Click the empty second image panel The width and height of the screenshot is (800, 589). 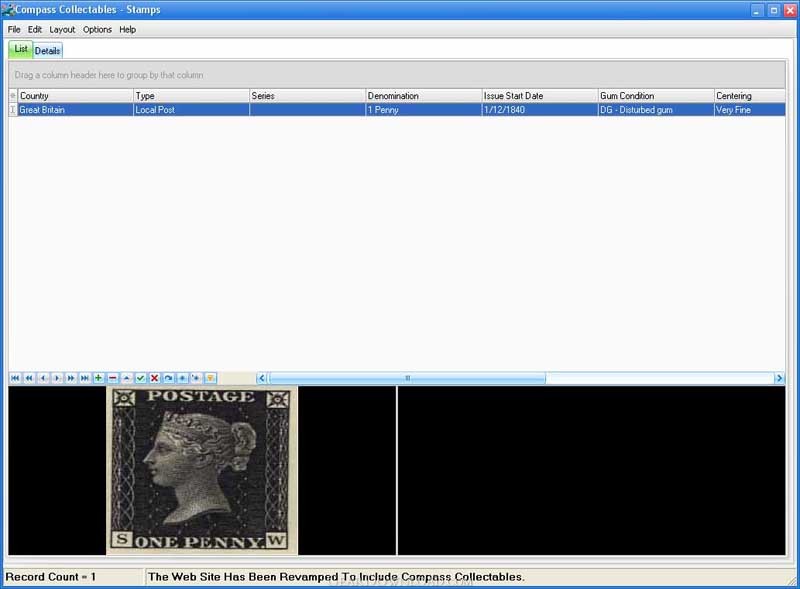pyautogui.click(x=591, y=470)
